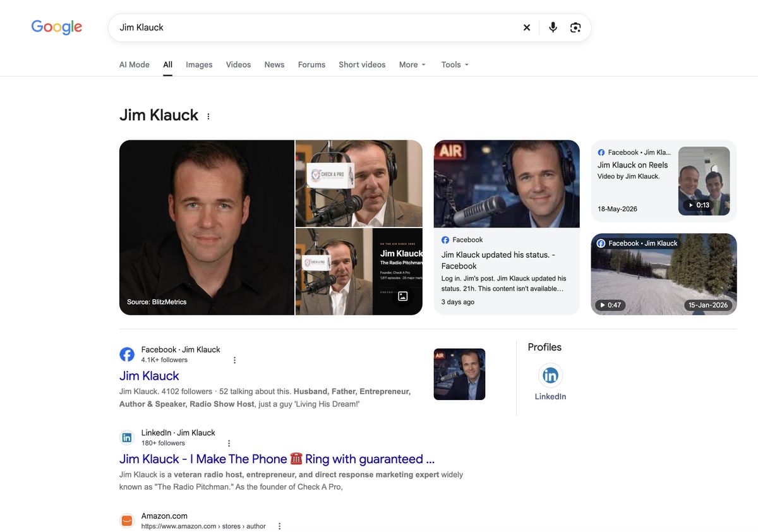Click the '18-May-2026' date

click(x=617, y=209)
